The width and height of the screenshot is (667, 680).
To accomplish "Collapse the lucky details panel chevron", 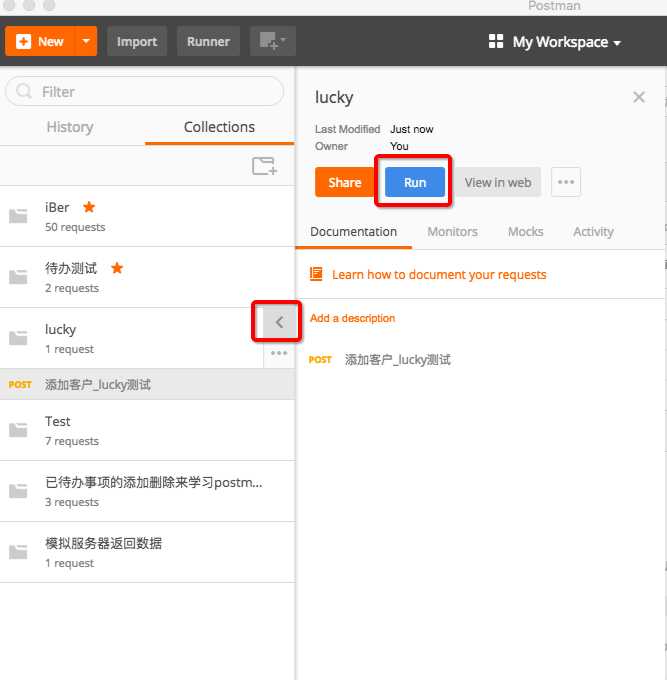I will 279,322.
